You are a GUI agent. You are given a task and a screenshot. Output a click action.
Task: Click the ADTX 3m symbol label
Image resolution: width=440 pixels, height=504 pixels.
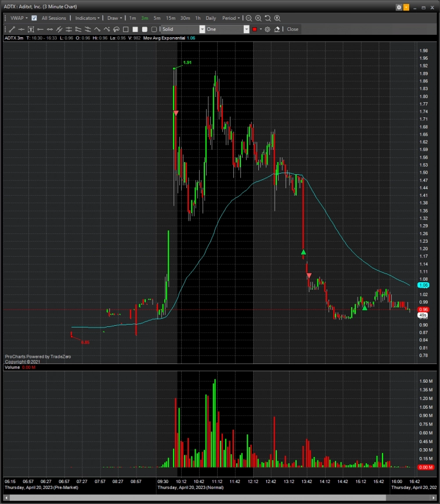point(14,38)
